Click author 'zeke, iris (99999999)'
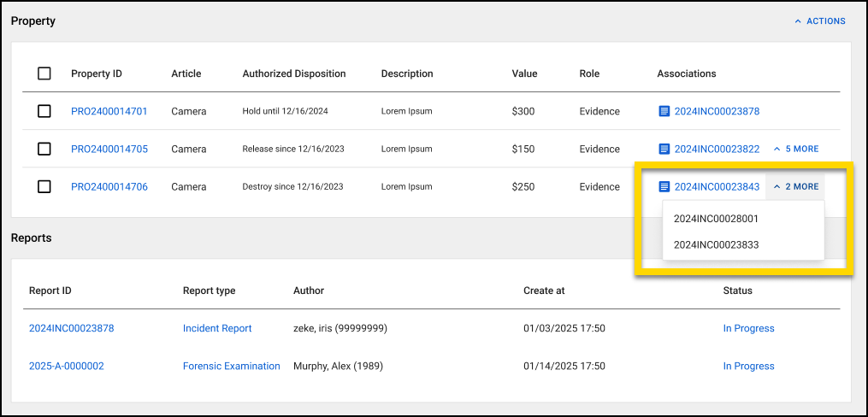Viewport: 868px width, 417px height. click(340, 328)
